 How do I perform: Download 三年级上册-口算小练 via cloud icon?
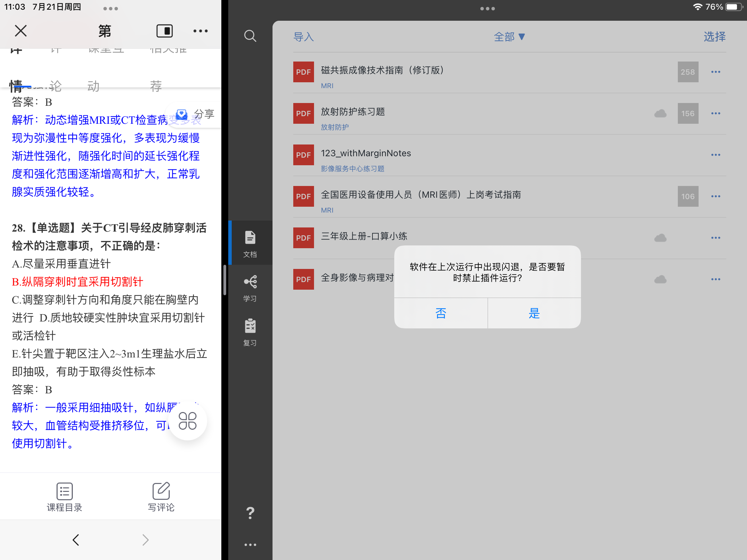(x=660, y=238)
